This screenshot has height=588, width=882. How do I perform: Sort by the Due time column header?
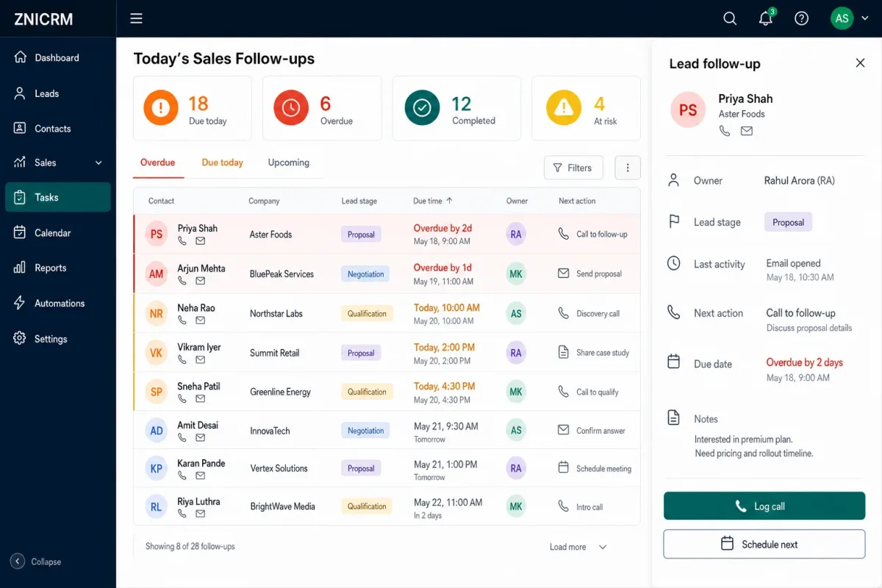point(433,201)
